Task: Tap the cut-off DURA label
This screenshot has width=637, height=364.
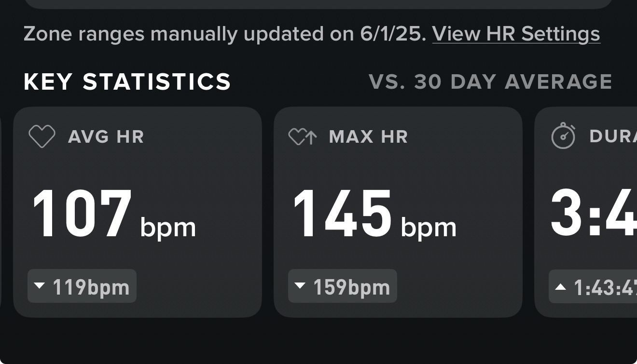Action: click(612, 137)
